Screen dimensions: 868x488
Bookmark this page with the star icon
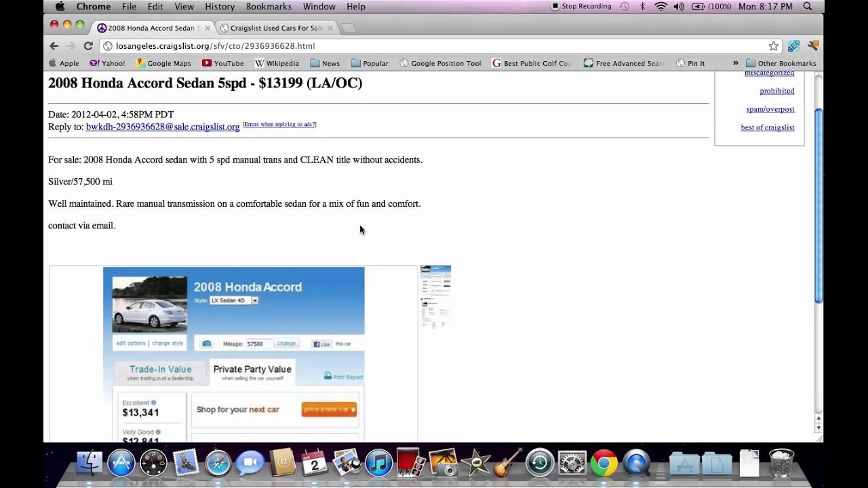tap(774, 46)
